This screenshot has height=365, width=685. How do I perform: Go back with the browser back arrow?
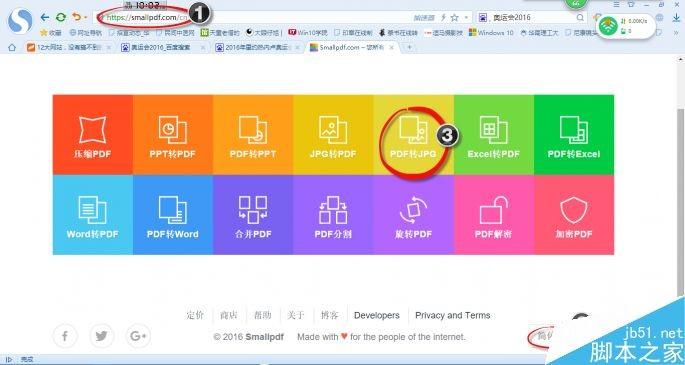[45, 17]
